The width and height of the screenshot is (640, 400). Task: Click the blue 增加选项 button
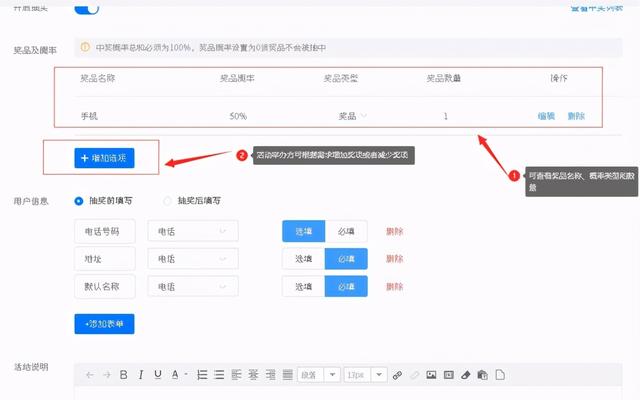click(x=104, y=158)
